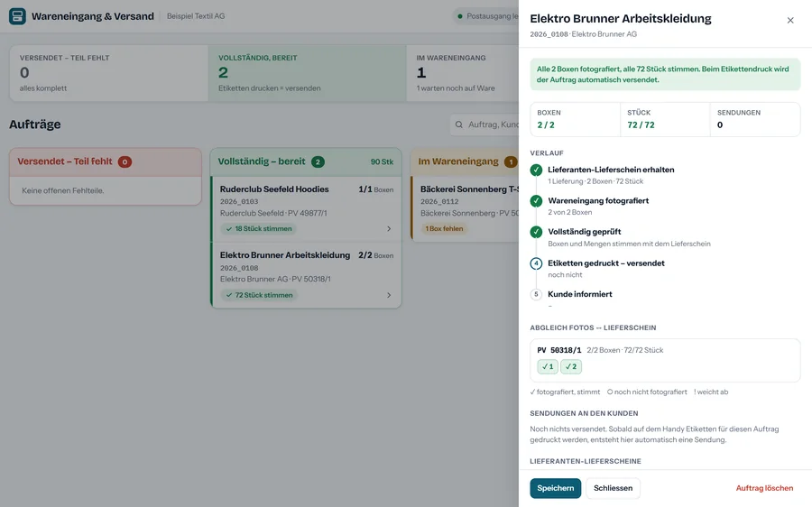This screenshot has height=507, width=812.
Task: Open the Ruderclub Seefeld Hoodies order card
Action: click(x=307, y=209)
